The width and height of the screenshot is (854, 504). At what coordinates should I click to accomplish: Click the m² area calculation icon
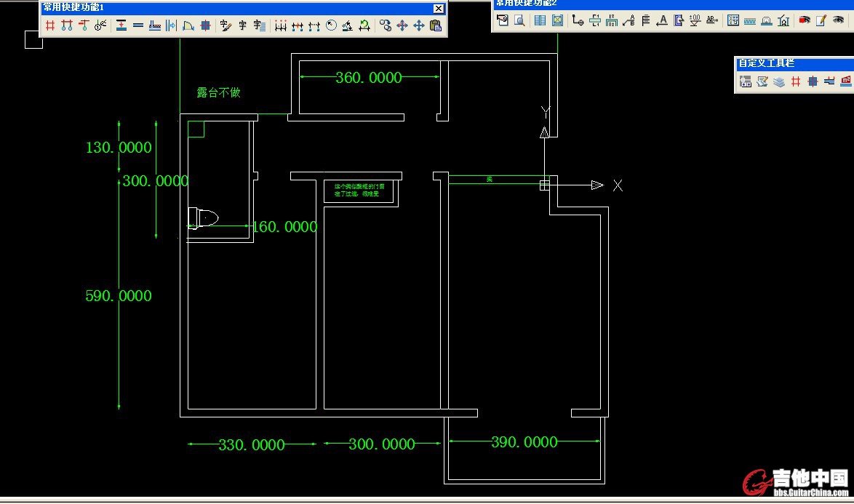coord(846,81)
